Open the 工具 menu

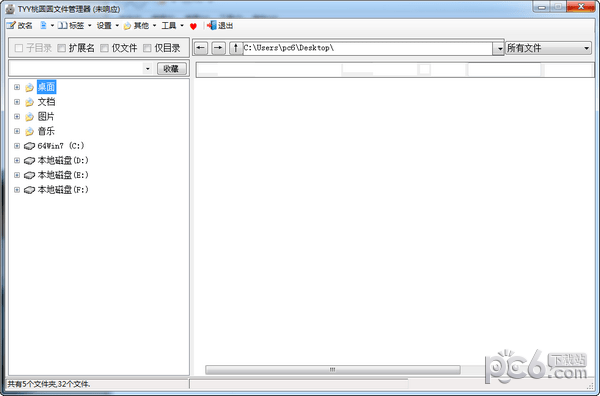(x=169, y=26)
